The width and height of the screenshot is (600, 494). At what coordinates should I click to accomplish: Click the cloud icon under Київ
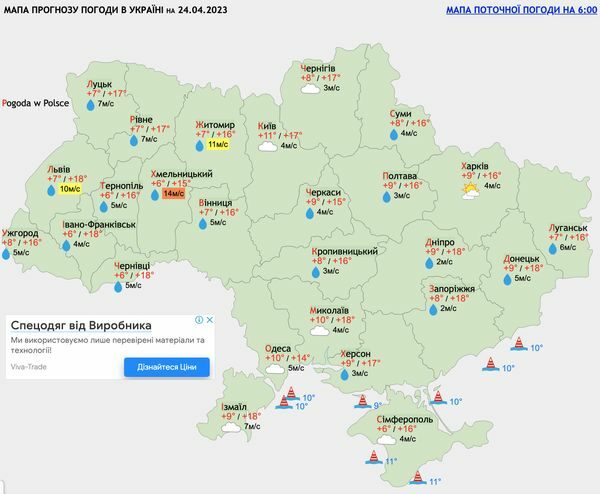coord(267,147)
